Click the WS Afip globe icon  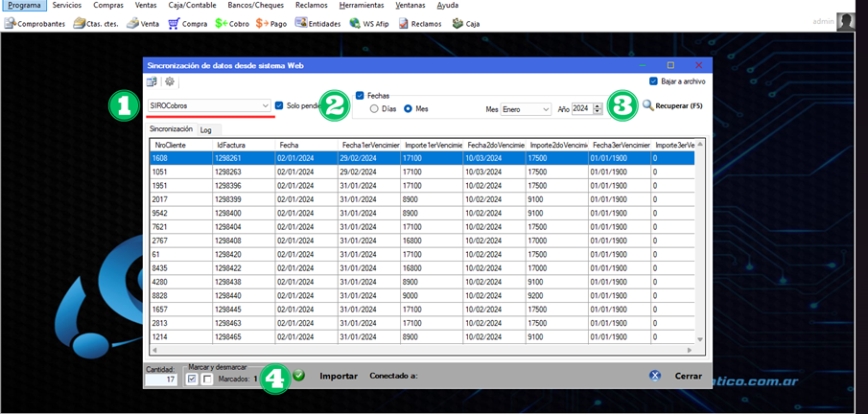pyautogui.click(x=356, y=24)
